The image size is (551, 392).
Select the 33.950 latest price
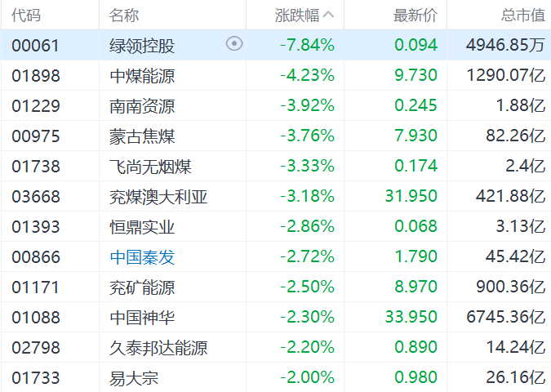tap(411, 317)
